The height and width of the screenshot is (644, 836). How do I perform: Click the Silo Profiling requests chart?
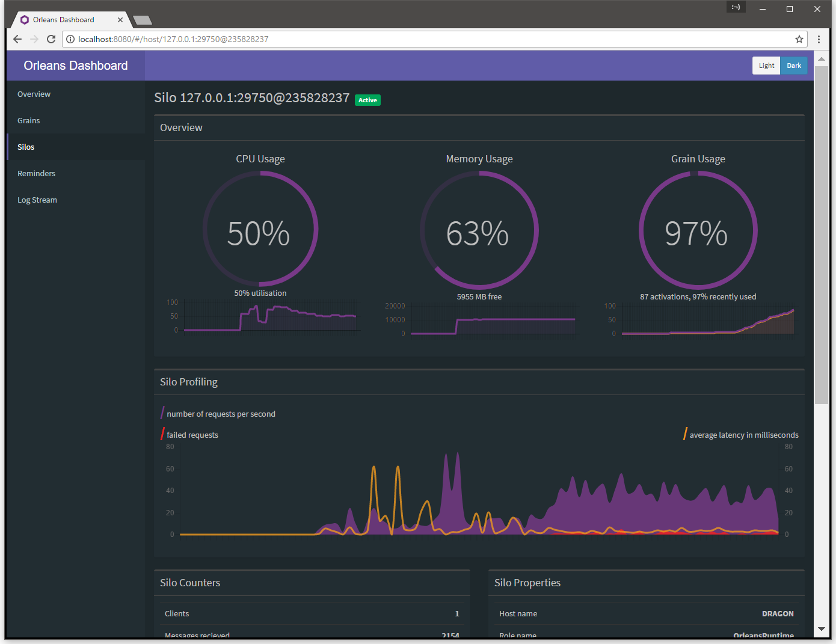click(x=479, y=492)
